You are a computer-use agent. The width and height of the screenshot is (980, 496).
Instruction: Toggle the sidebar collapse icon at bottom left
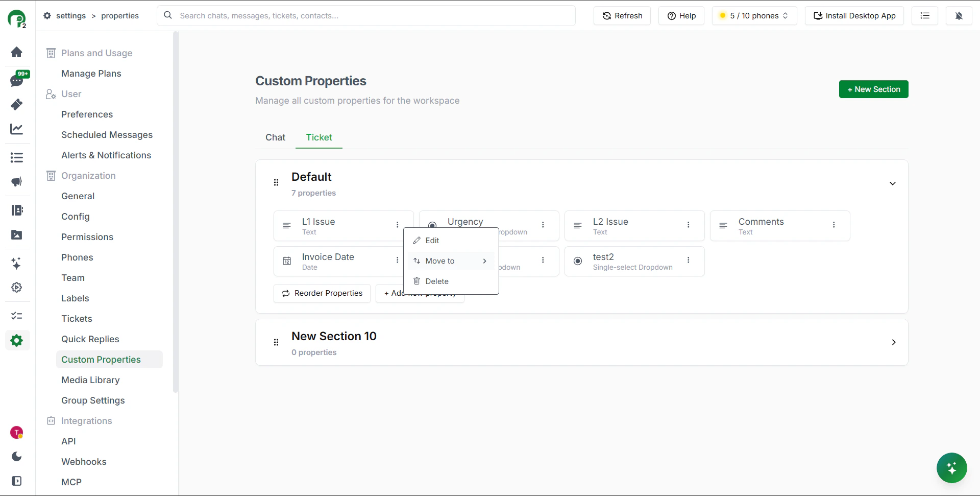17,481
